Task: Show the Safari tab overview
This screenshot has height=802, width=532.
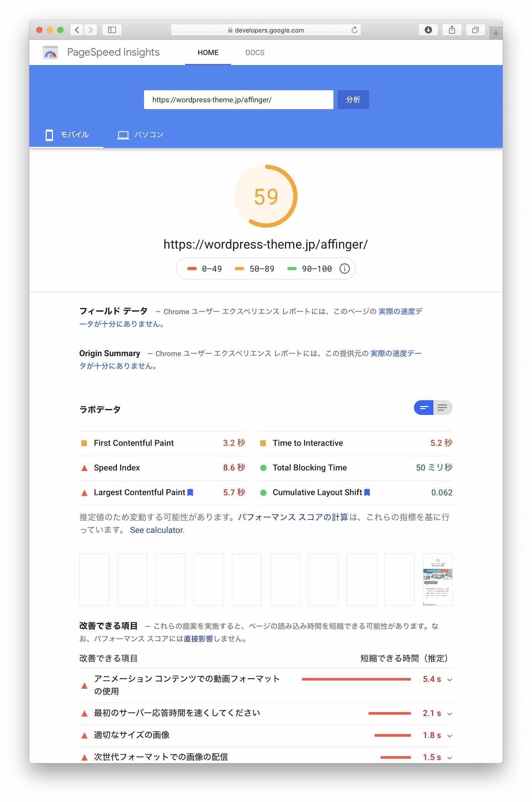Action: coord(476,30)
